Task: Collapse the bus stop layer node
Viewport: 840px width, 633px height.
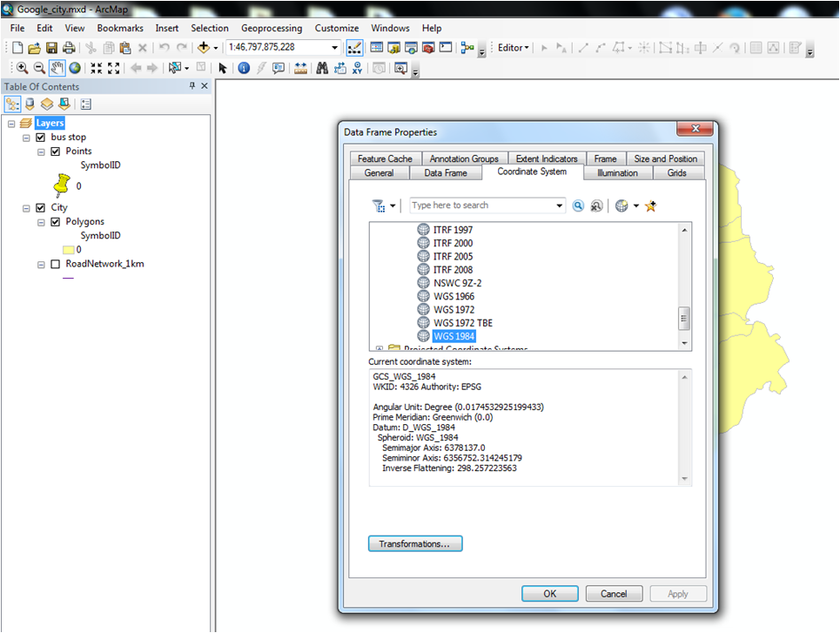Action: tap(26, 138)
